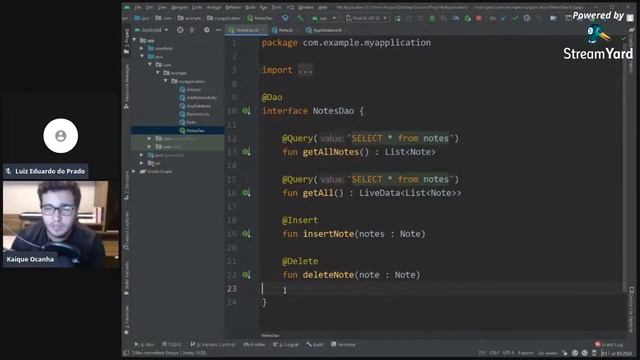
Task: Click Kaique Ocanha's webcam video
Action: 61,224
